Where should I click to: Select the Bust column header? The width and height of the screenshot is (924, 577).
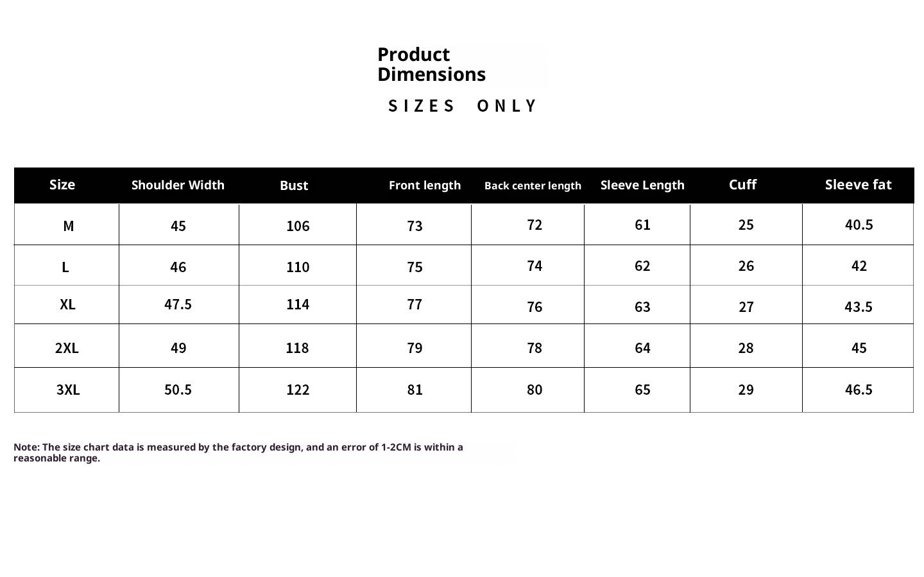(x=294, y=185)
